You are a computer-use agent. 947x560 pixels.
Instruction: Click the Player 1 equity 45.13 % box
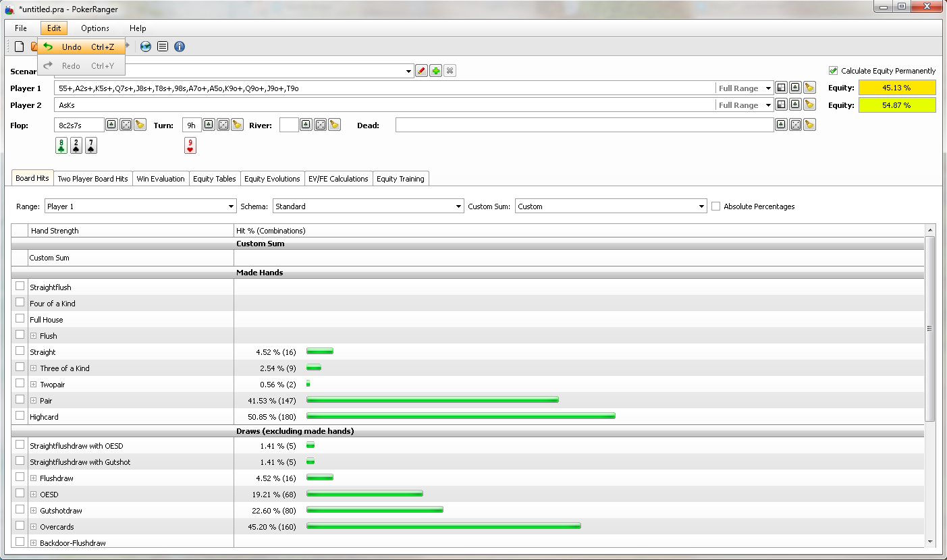[x=897, y=88]
